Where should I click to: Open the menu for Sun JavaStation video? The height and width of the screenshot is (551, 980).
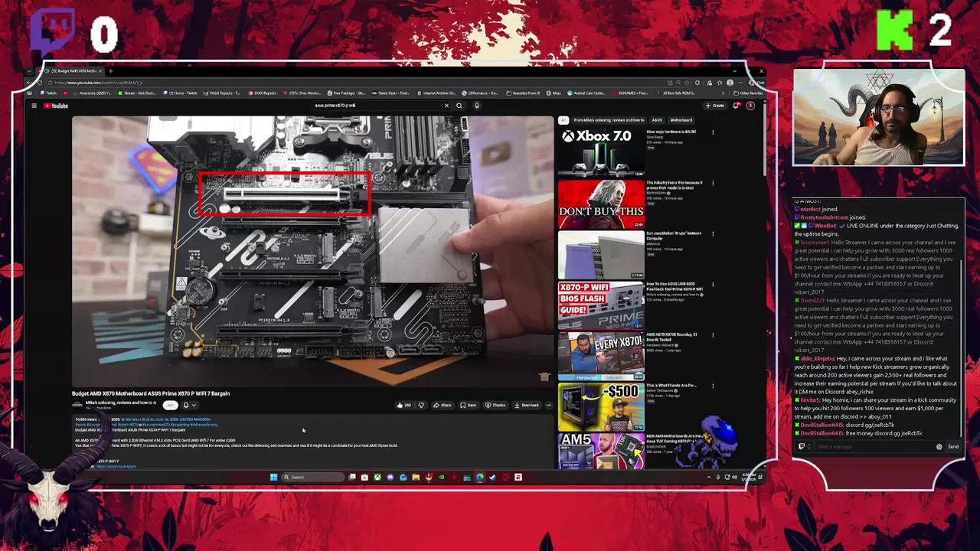(713, 234)
